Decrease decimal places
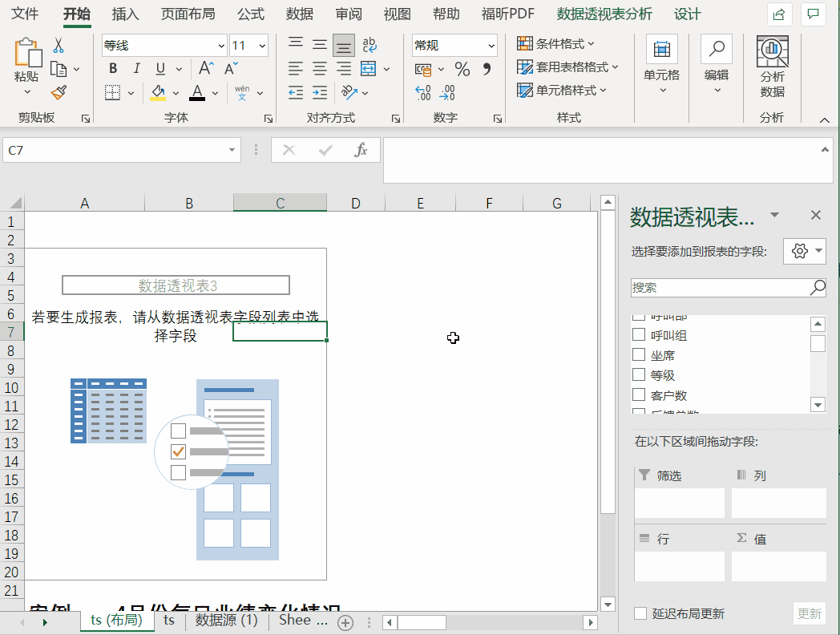This screenshot has height=635, width=840. click(x=446, y=93)
